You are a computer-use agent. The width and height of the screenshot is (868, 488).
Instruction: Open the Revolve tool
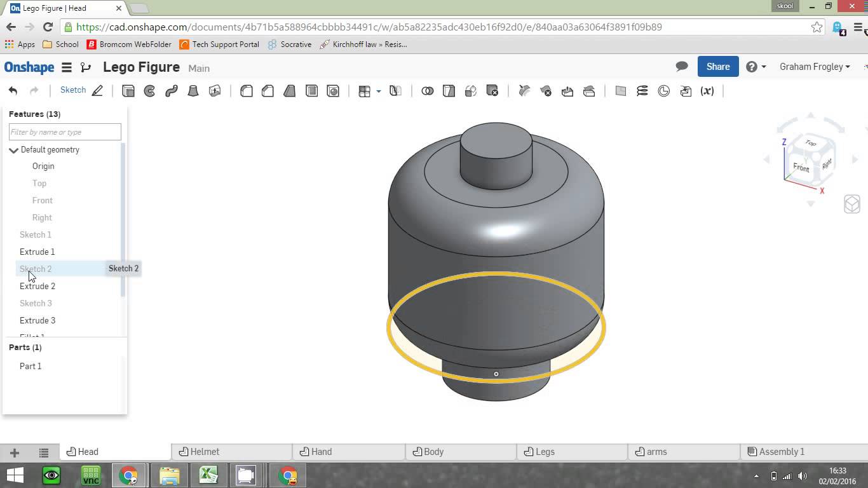tap(150, 90)
